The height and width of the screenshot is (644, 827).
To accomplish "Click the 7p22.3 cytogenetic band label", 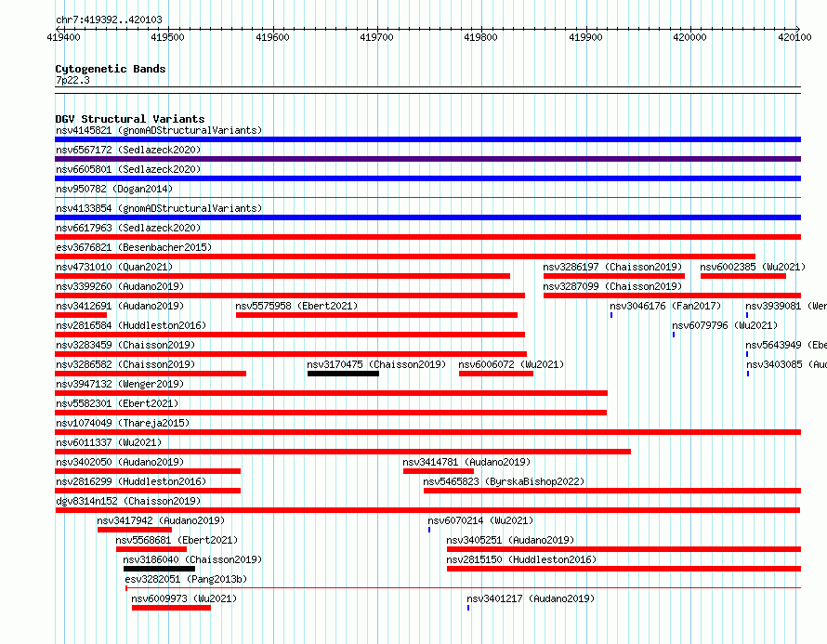I will tap(72, 80).
